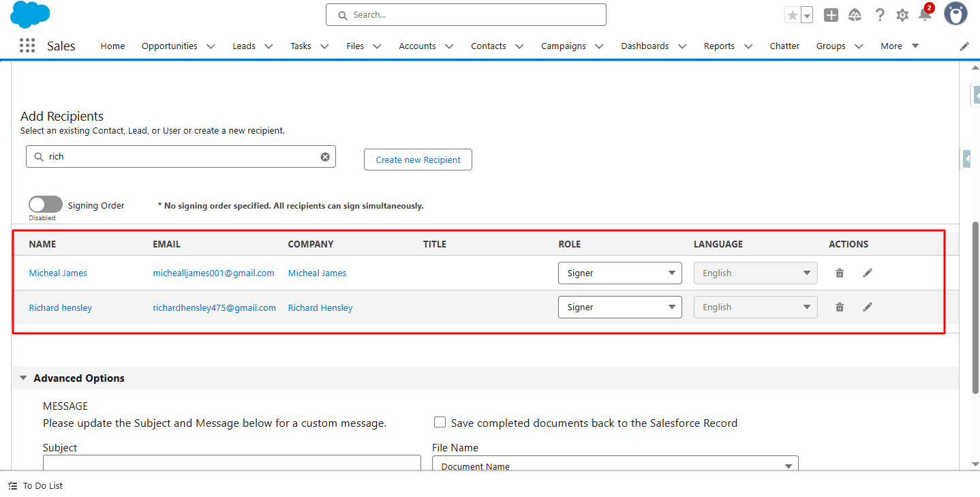Click the Create new Recipient button
This screenshot has width=980, height=497.
pyautogui.click(x=418, y=160)
